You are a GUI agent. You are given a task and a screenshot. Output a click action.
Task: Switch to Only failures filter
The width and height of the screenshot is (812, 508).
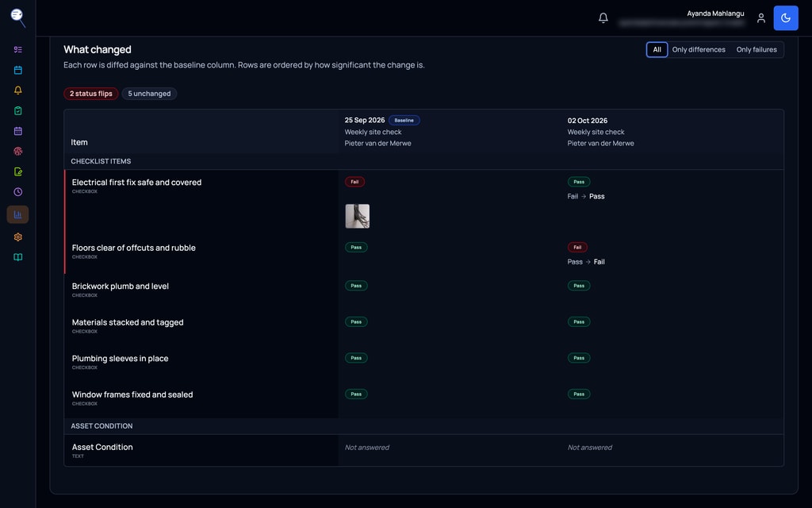[x=756, y=50]
